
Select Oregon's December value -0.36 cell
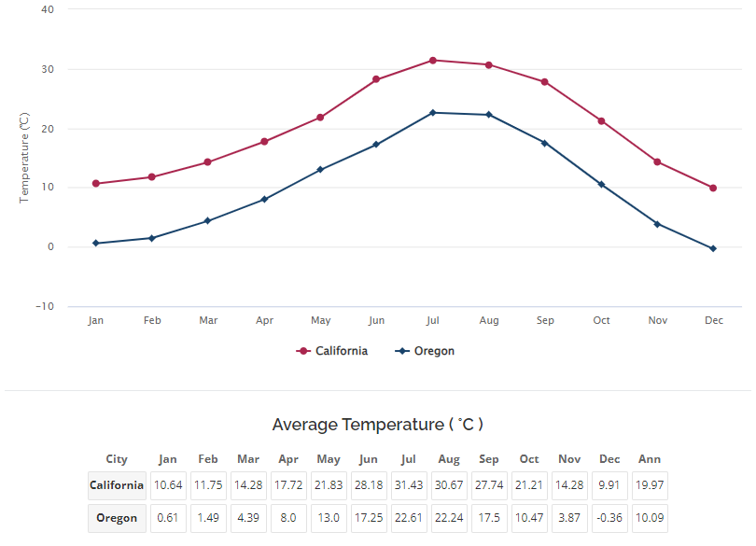pos(609,518)
